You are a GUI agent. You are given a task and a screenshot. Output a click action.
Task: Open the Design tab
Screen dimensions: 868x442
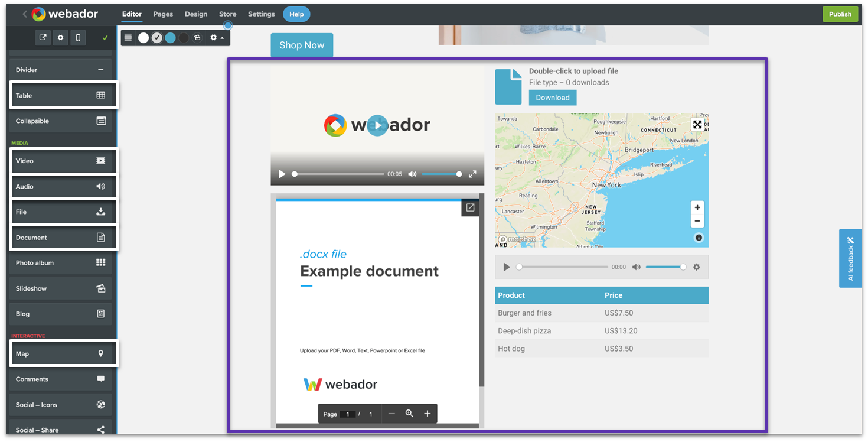[x=196, y=14]
